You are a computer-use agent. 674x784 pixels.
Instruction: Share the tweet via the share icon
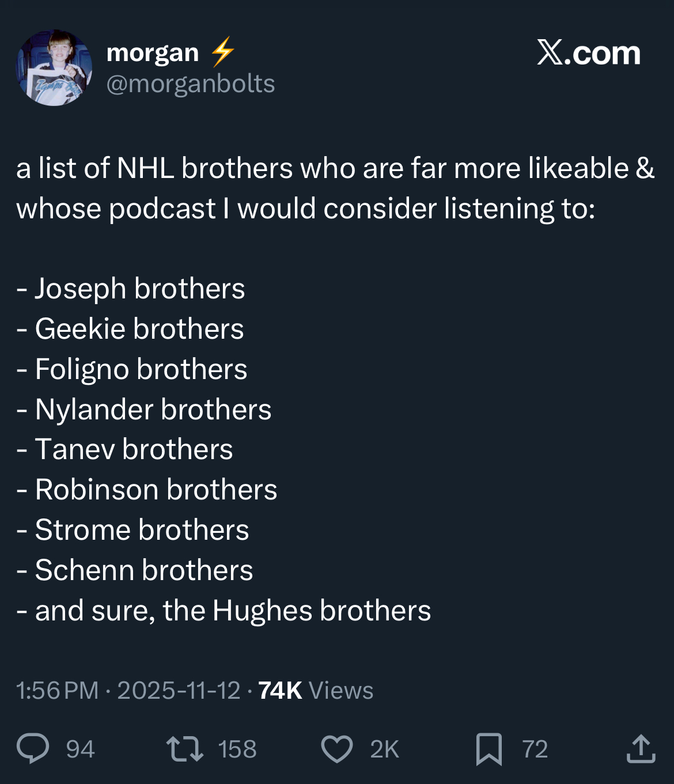(641, 749)
